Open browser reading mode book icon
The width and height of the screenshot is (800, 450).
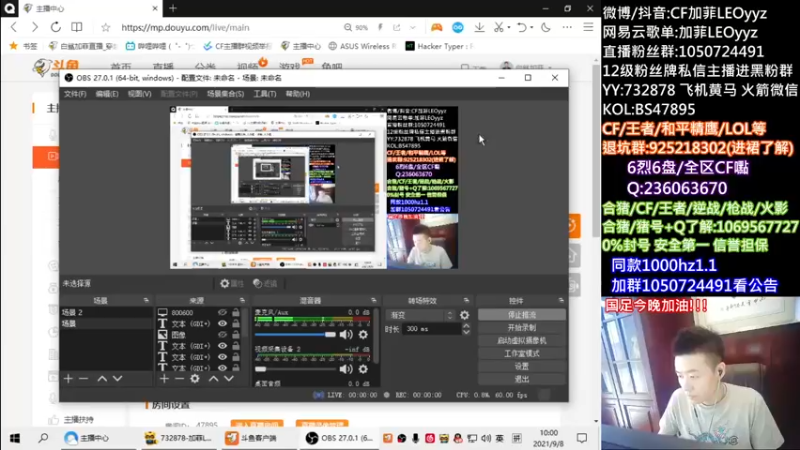[77, 27]
